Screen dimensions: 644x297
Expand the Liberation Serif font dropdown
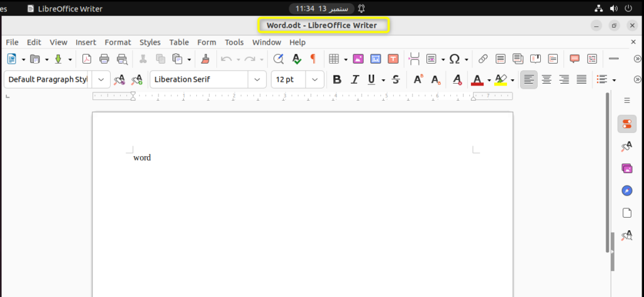point(257,80)
